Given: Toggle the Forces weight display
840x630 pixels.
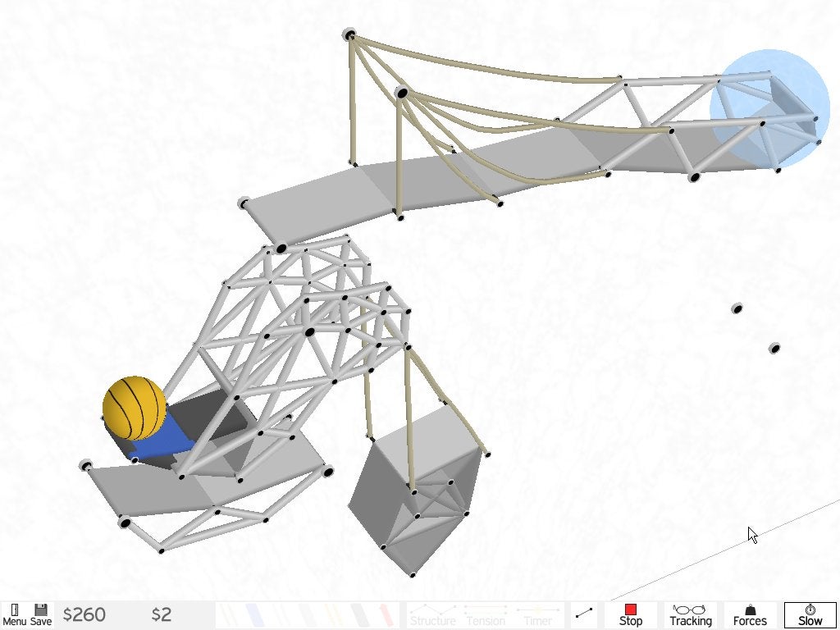Looking at the screenshot, I should pyautogui.click(x=750, y=615).
